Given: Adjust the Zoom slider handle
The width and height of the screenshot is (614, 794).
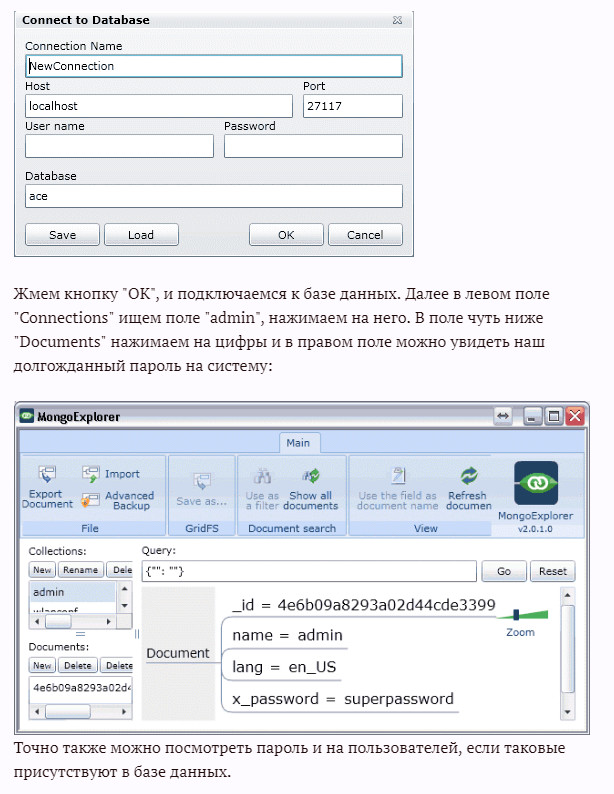Looking at the screenshot, I should click(x=516, y=615).
